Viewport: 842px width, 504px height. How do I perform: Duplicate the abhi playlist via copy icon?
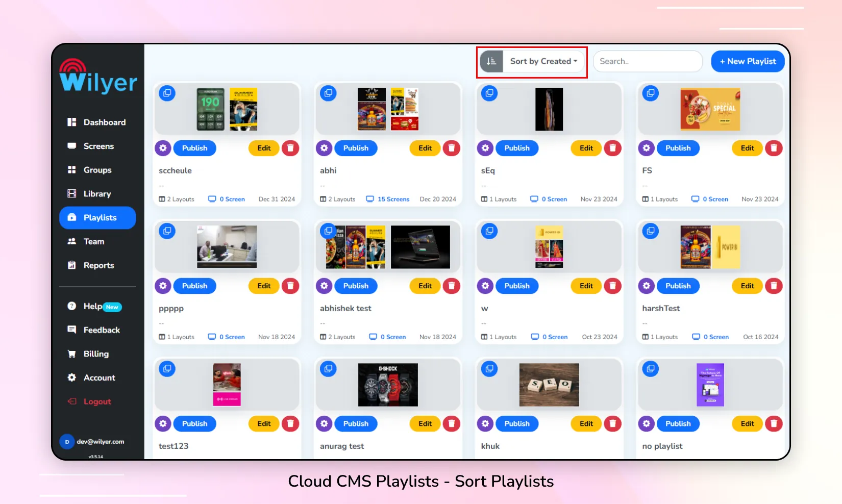[x=328, y=93]
